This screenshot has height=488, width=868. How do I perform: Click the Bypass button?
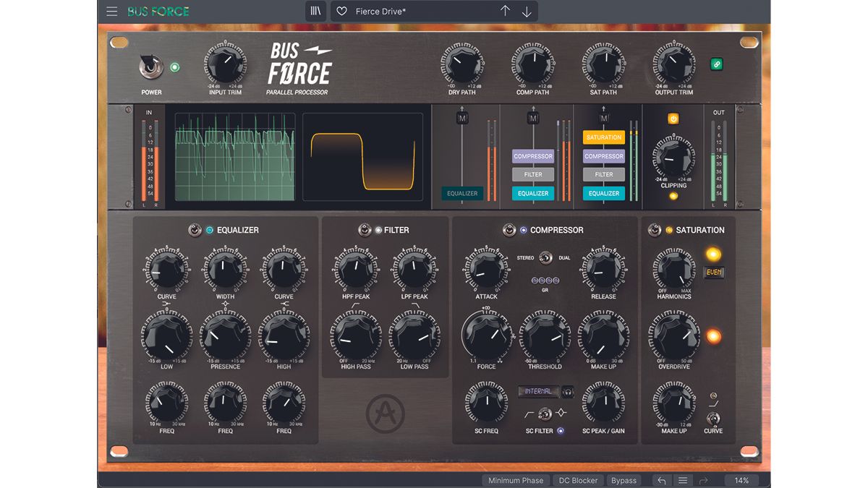(624, 480)
